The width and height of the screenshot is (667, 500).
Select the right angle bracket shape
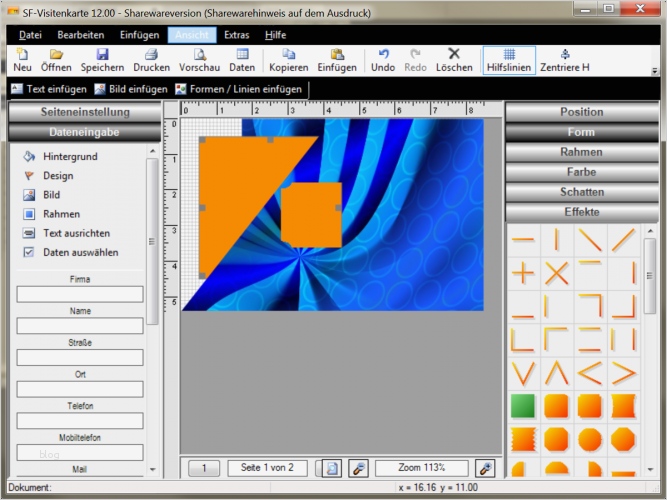coord(624,374)
